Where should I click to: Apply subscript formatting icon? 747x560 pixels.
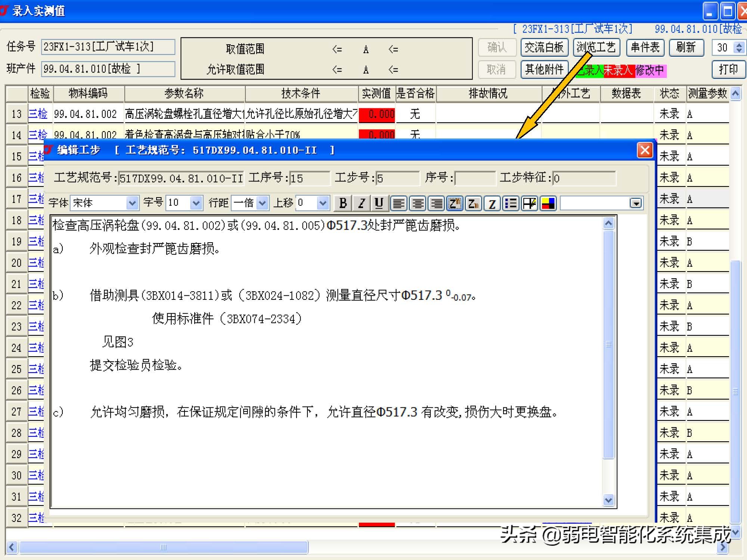coord(474,203)
